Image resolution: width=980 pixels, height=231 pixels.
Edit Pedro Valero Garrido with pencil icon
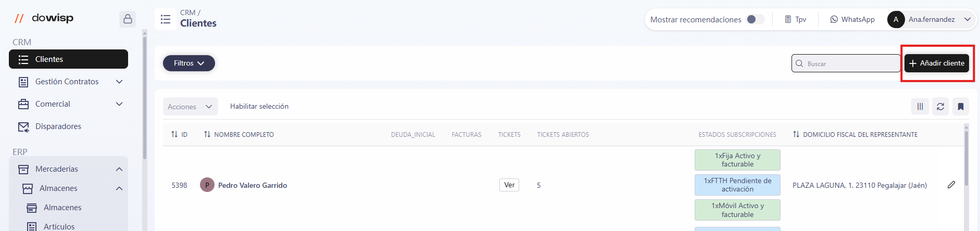click(951, 185)
